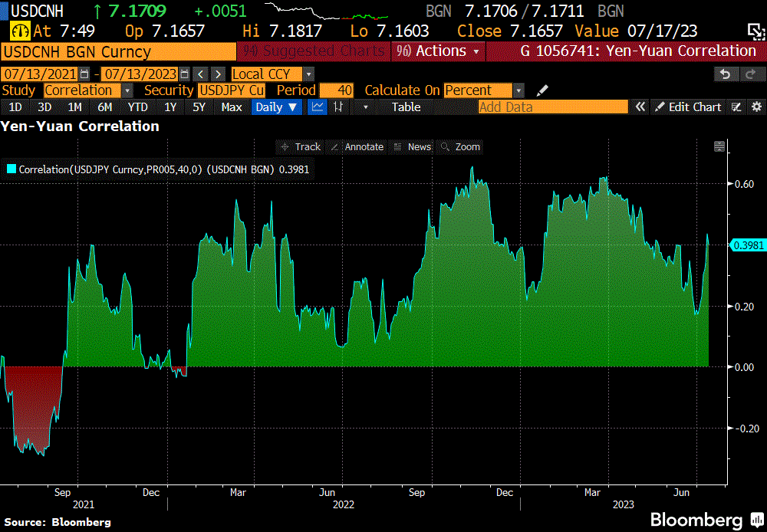Activate the Track crosshair tool

(301, 146)
